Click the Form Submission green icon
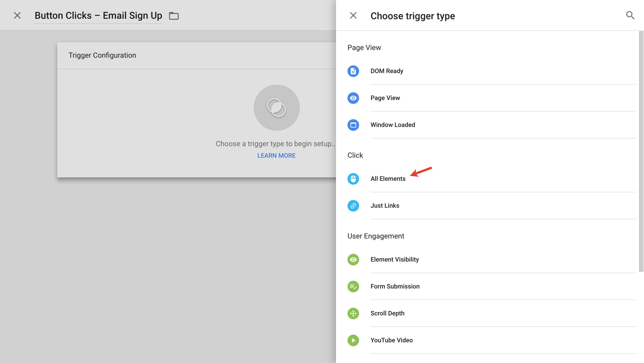 [x=353, y=287]
